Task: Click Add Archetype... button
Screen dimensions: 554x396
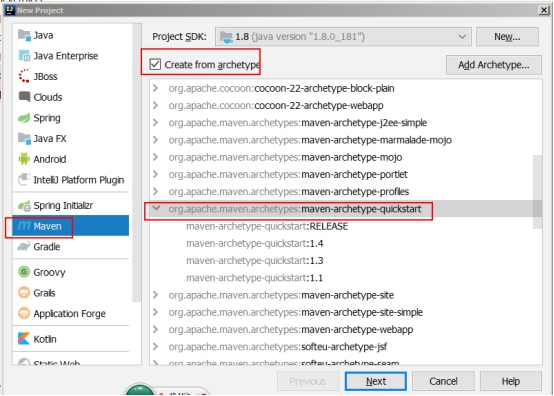Action: [x=494, y=65]
